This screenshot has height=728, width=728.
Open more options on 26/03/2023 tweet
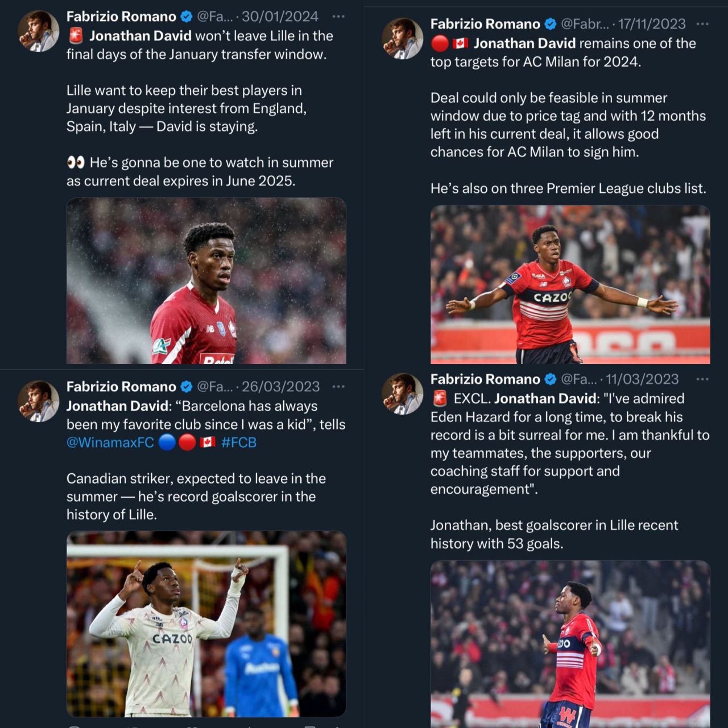point(338,387)
